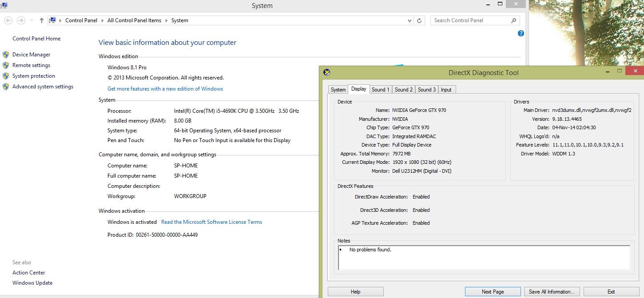The height and width of the screenshot is (298, 644).
Task: Select driver version 9.18.13.4465 text
Action: point(567,119)
